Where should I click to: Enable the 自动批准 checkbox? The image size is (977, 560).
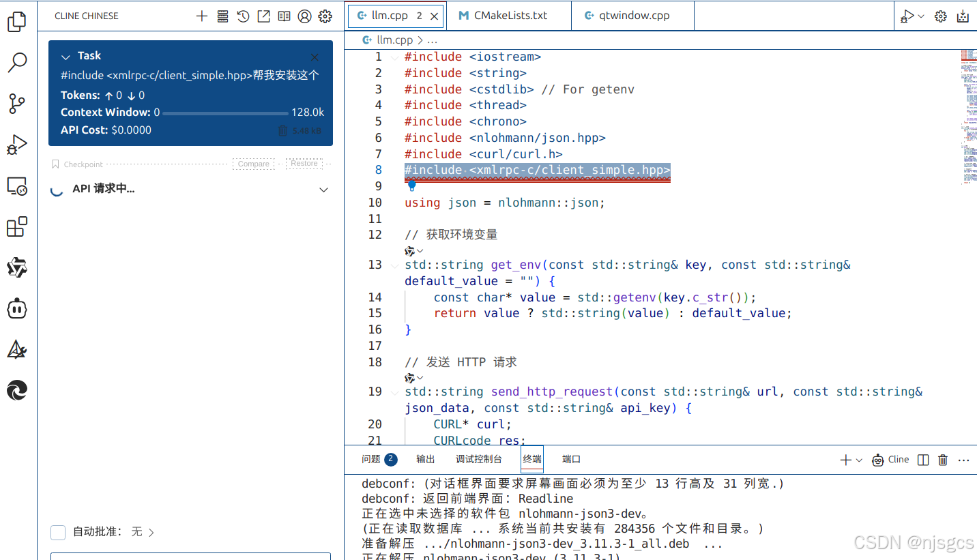[58, 532]
